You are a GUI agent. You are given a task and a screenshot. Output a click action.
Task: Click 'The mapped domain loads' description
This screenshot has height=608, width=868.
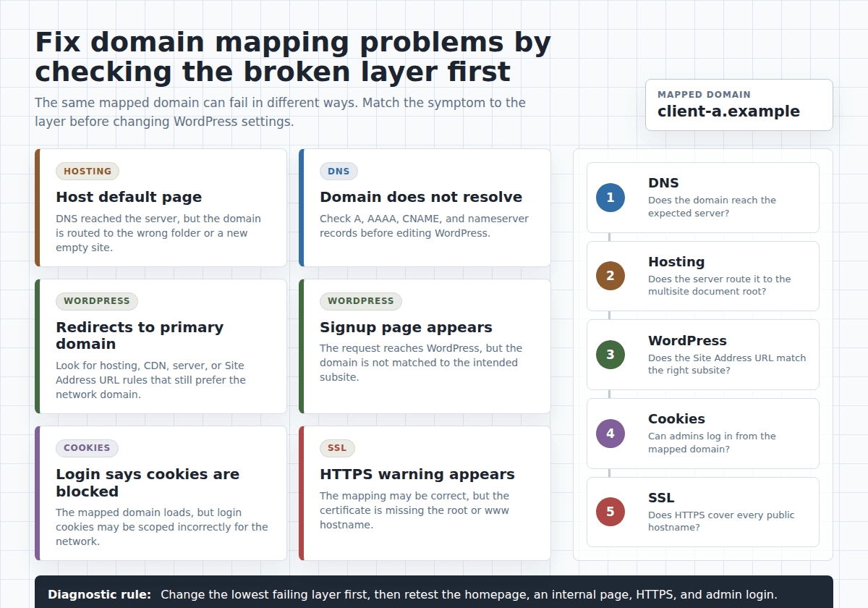coord(162,527)
